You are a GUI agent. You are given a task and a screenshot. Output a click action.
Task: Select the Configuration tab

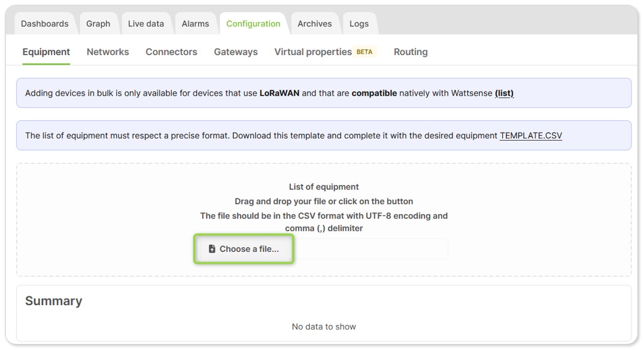pyautogui.click(x=253, y=24)
